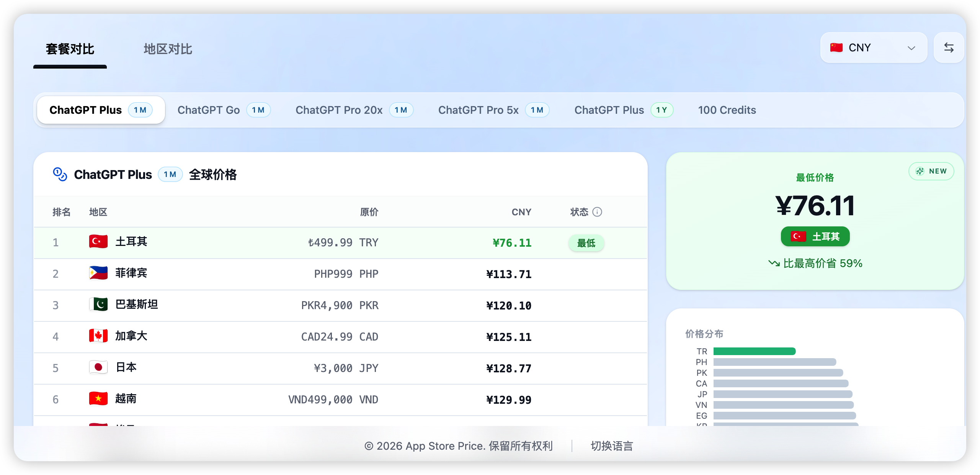Click the 加拿大 region name

pos(131,336)
